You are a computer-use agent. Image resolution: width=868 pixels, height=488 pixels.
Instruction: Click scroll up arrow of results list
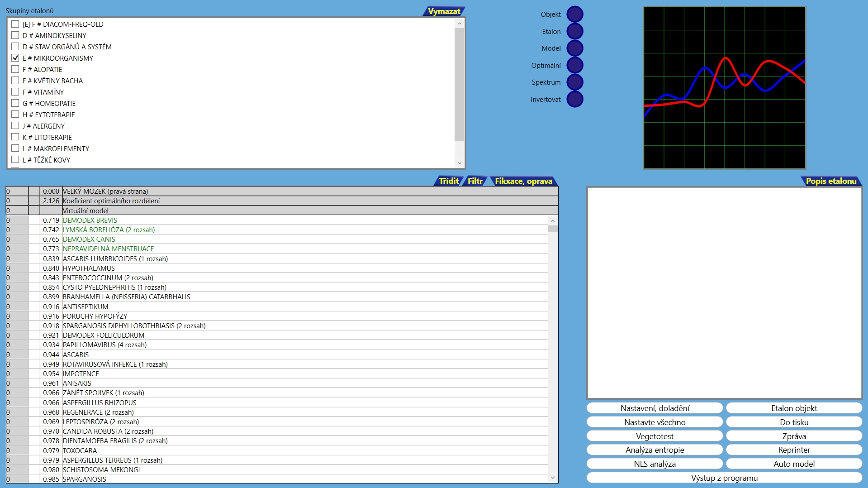(x=552, y=221)
